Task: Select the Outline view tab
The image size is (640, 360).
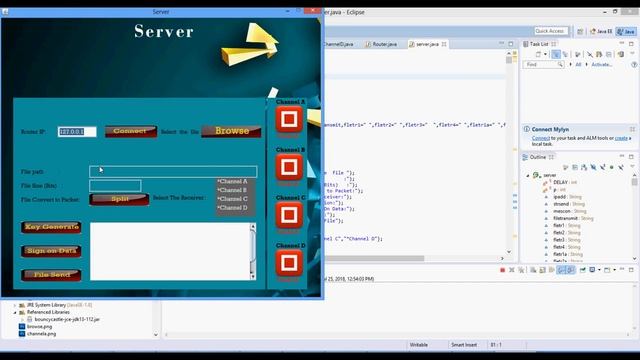Action: [537, 157]
